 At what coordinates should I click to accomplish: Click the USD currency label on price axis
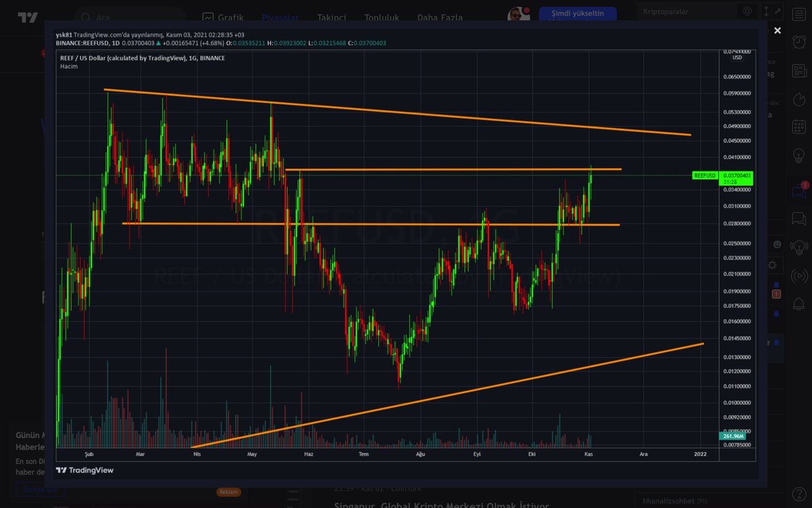pos(737,58)
